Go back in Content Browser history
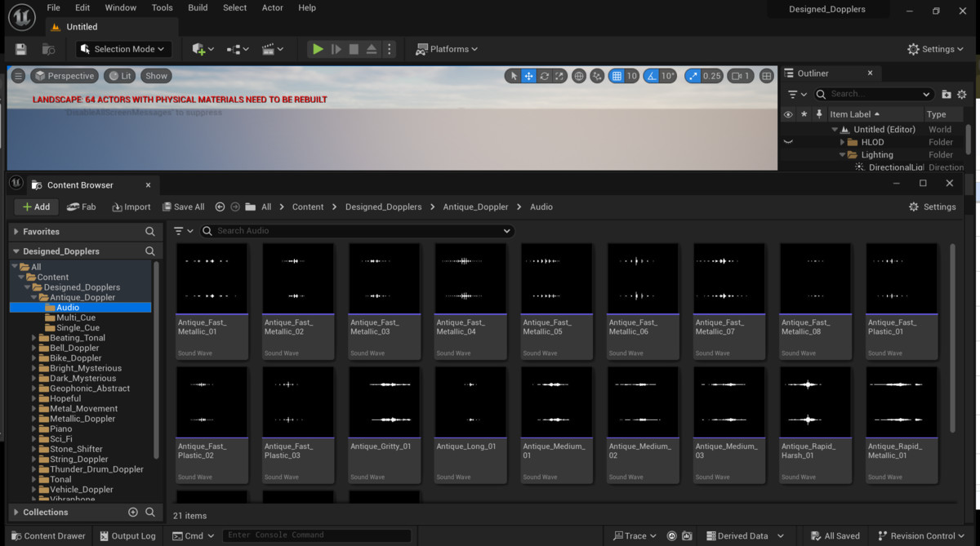980x546 pixels. pos(220,206)
